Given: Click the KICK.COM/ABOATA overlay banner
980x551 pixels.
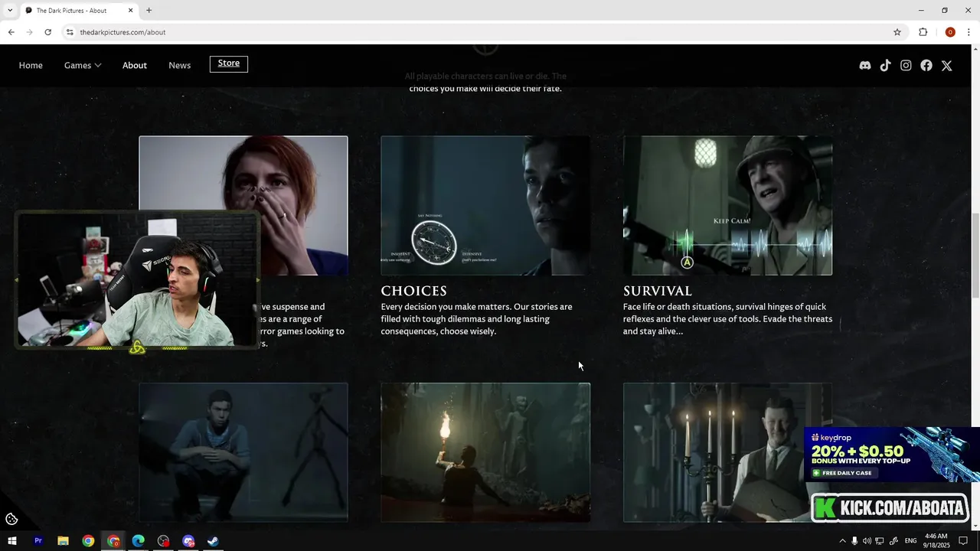Looking at the screenshot, I should click(890, 507).
